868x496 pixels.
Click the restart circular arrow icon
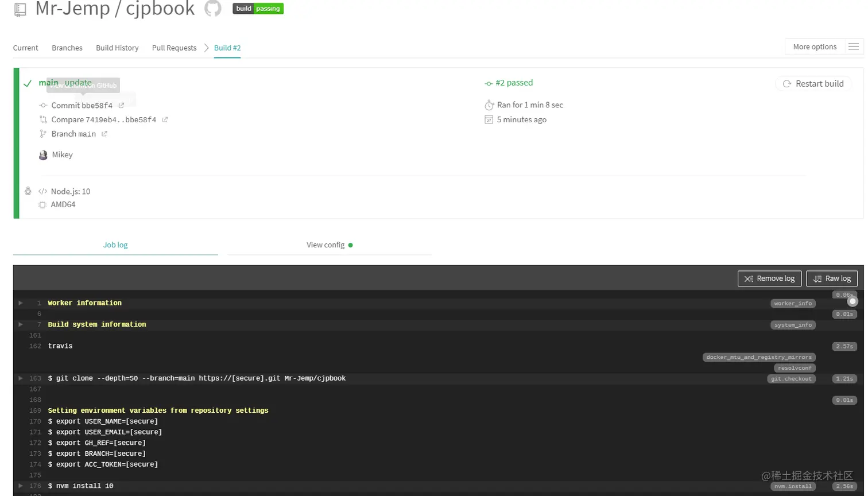click(787, 84)
